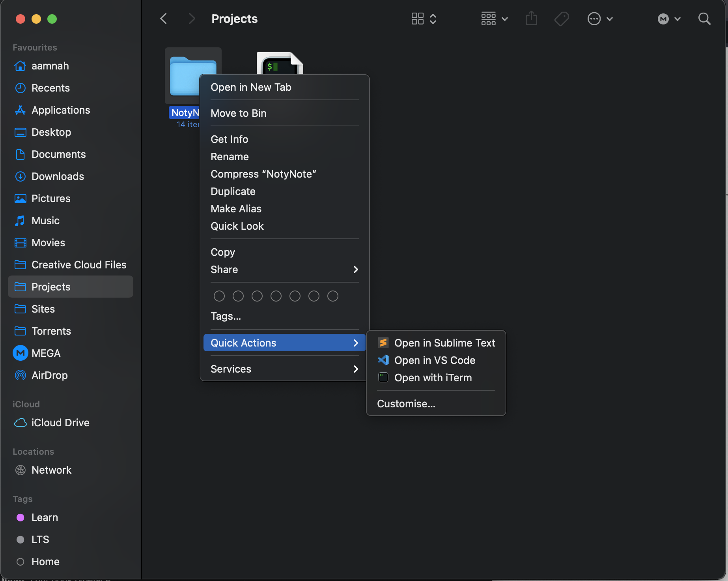Filter by the Home tag
Viewport: 728px width, 581px height.
point(71,562)
